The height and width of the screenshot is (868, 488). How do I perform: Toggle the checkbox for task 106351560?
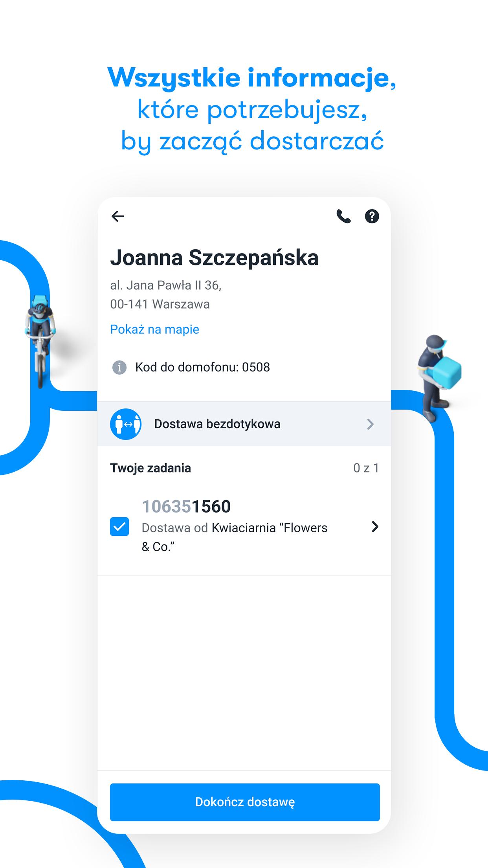tap(119, 526)
